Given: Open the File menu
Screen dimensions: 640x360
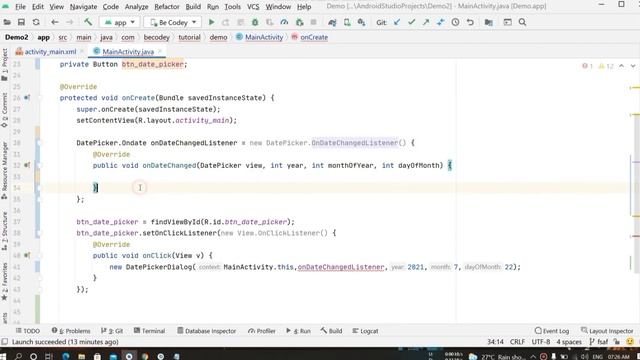Looking at the screenshot, I should (x=20, y=7).
